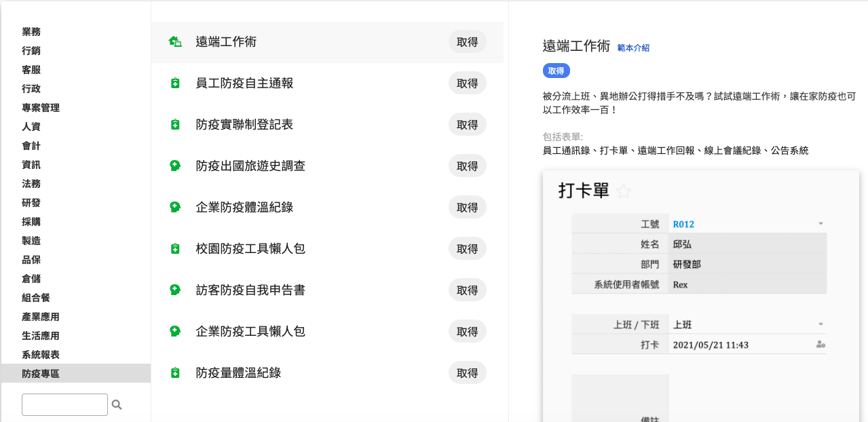
Task: Get the 訪客防疫自我申告書 template
Action: (467, 290)
